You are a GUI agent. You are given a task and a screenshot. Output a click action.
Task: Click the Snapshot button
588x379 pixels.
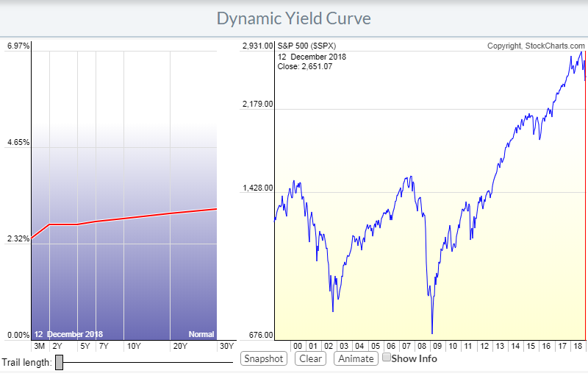(264, 358)
